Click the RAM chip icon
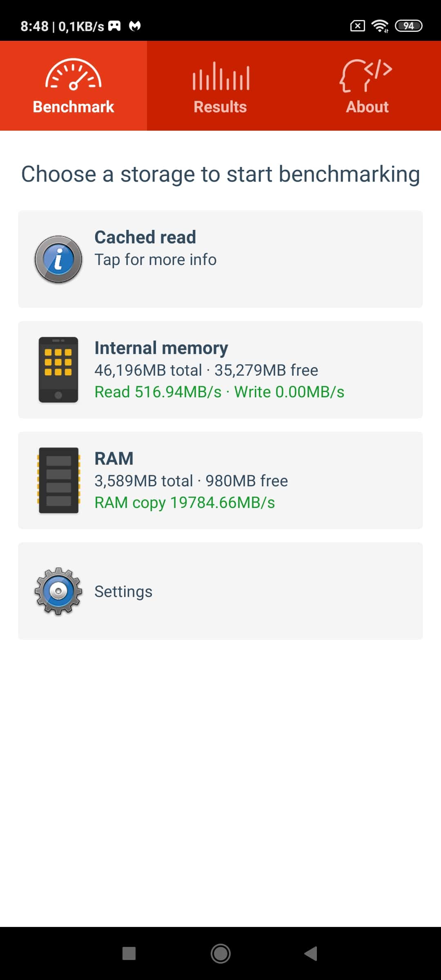The height and width of the screenshot is (980, 441). point(58,480)
